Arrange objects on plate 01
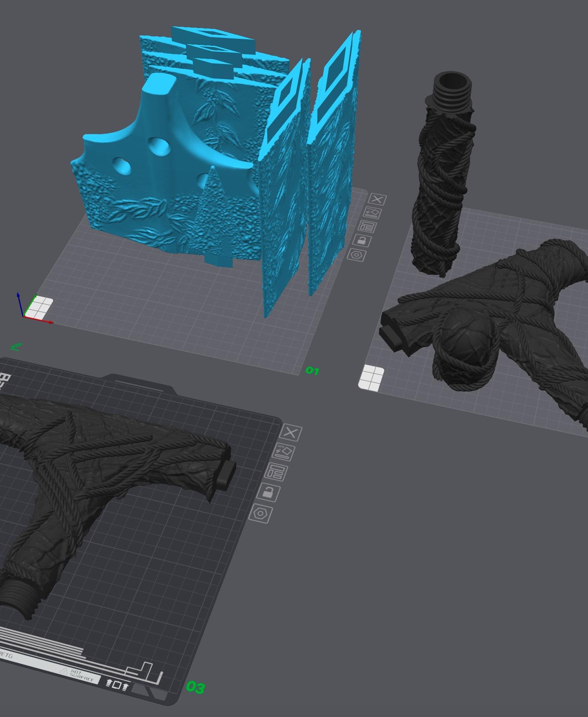588x717 pixels. pos(367,226)
